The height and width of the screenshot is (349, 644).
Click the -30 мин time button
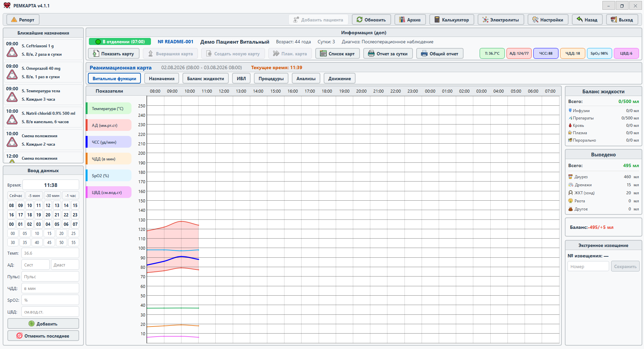[53, 196]
